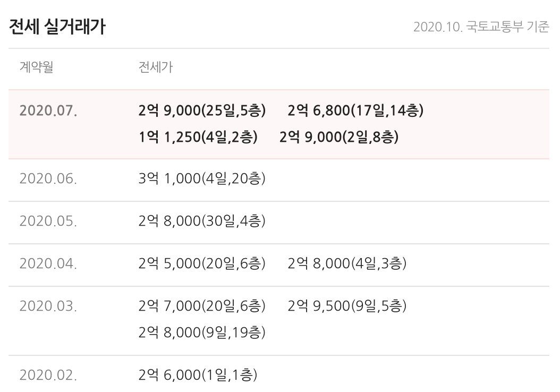Image resolution: width=560 pixels, height=392 pixels.
Task: Click the 전세 실거래가 section title
Action: coord(57,27)
